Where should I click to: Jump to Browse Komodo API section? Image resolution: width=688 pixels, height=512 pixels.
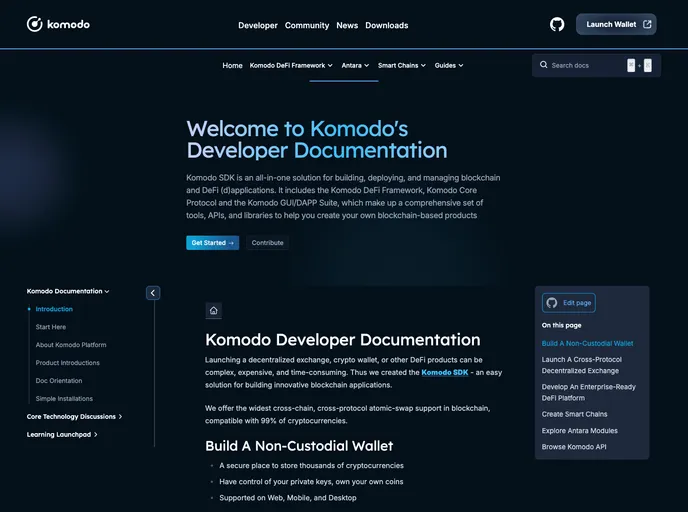point(574,447)
